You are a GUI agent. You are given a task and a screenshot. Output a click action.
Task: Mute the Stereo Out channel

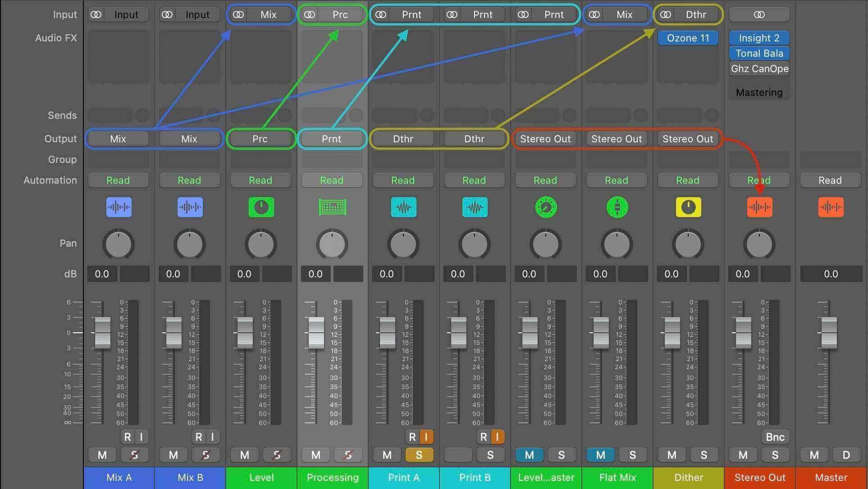point(743,455)
